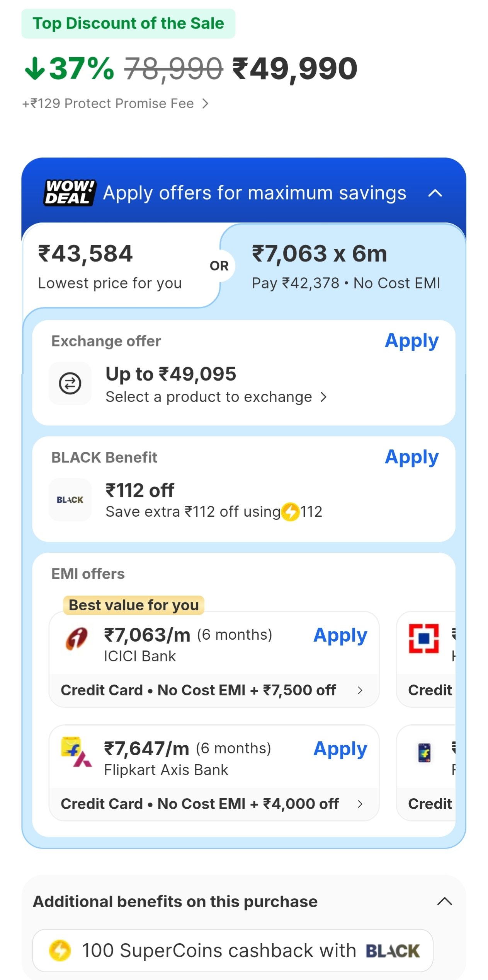This screenshot has height=980, width=488.
Task: Click the BLACK membership logo icon
Action: pyautogui.click(x=70, y=500)
